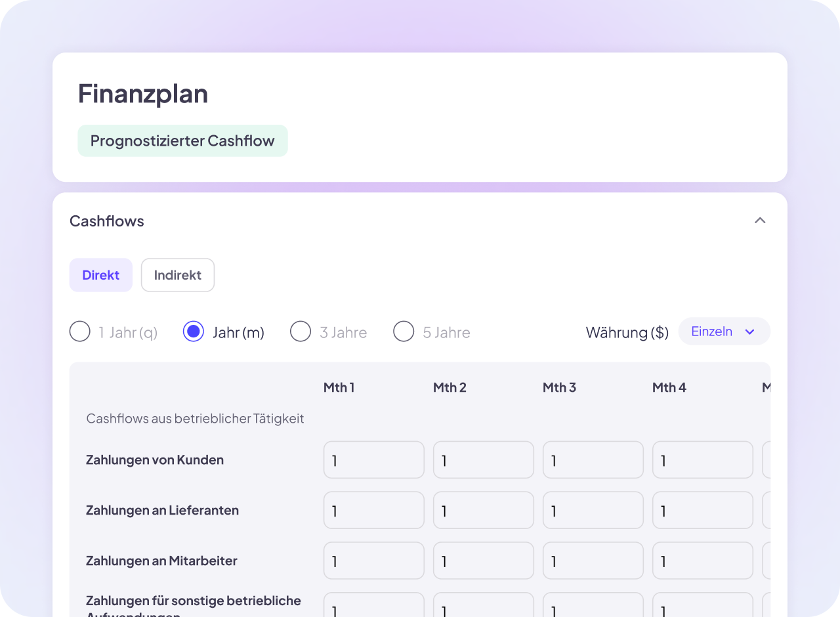840x617 pixels.
Task: Click Mth 2 field for Zahlungen an Lieferanten
Action: (484, 510)
